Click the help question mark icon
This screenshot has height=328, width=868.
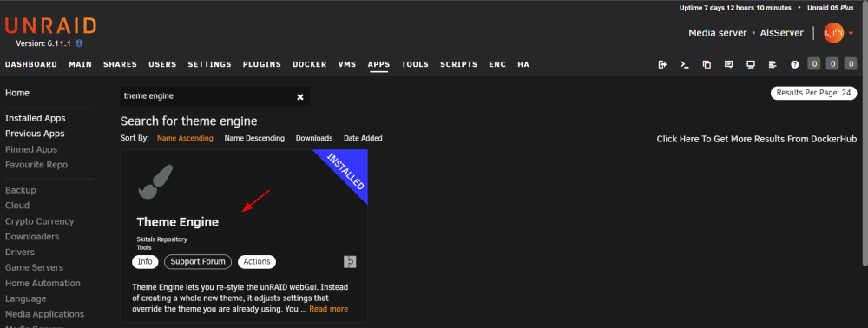pos(795,64)
